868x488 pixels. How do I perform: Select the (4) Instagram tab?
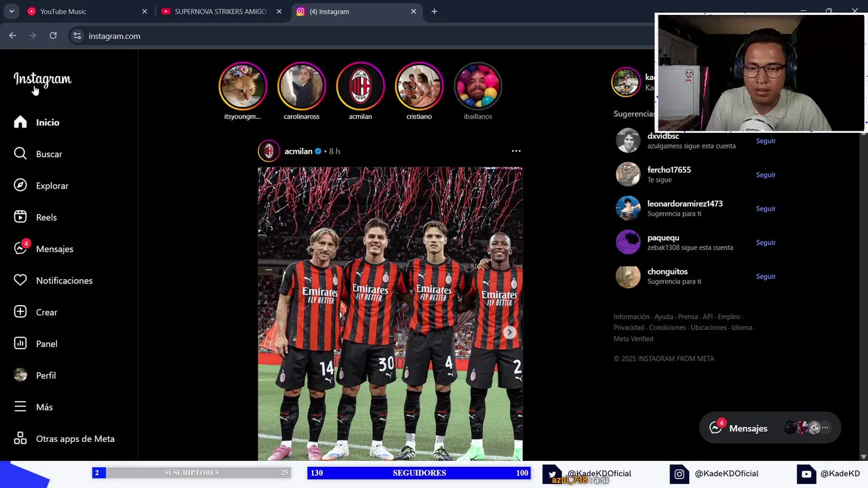coord(356,12)
